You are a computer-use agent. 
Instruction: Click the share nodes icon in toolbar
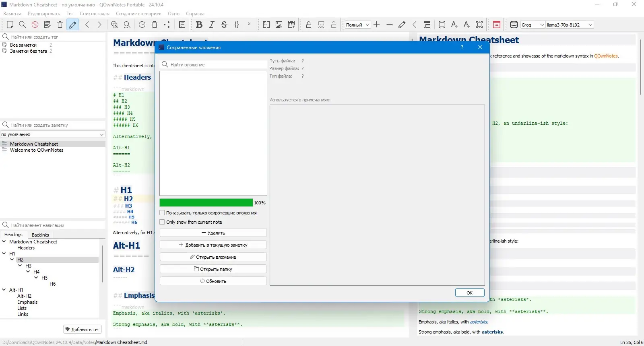[167, 25]
